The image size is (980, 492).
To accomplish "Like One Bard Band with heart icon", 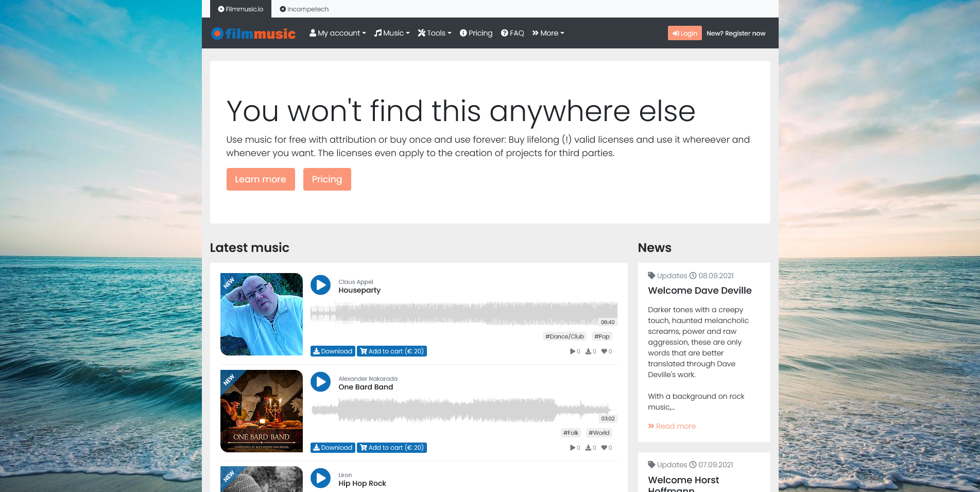I will (x=604, y=448).
